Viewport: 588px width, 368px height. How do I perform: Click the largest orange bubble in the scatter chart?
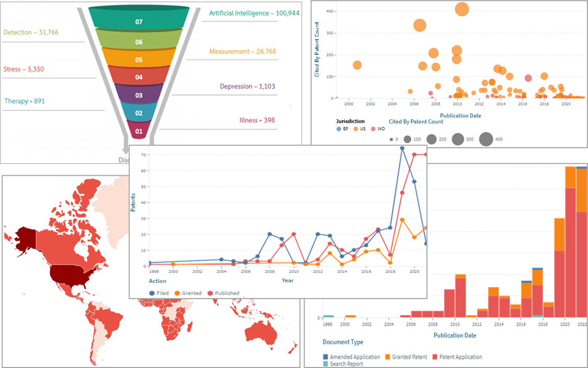[462, 9]
